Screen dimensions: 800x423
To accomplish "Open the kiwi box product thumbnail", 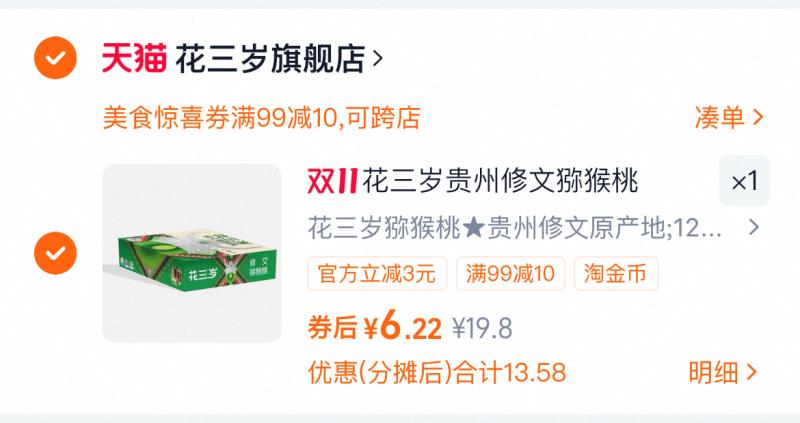I will point(192,253).
